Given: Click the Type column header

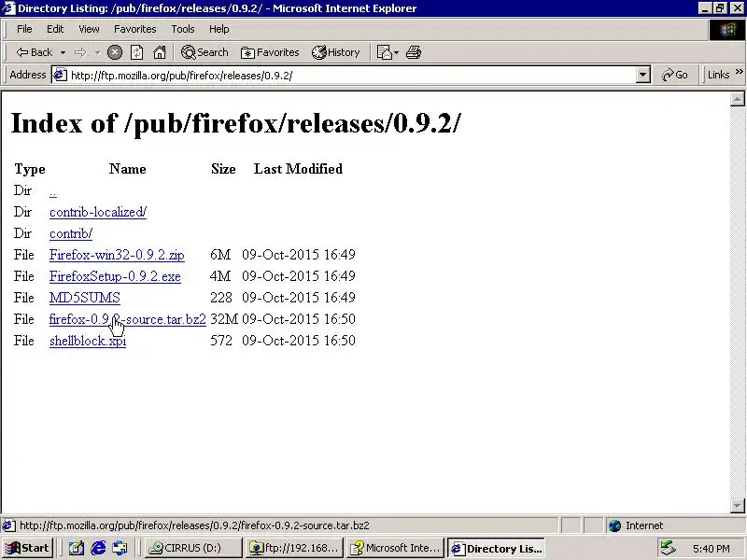Looking at the screenshot, I should click(30, 169).
